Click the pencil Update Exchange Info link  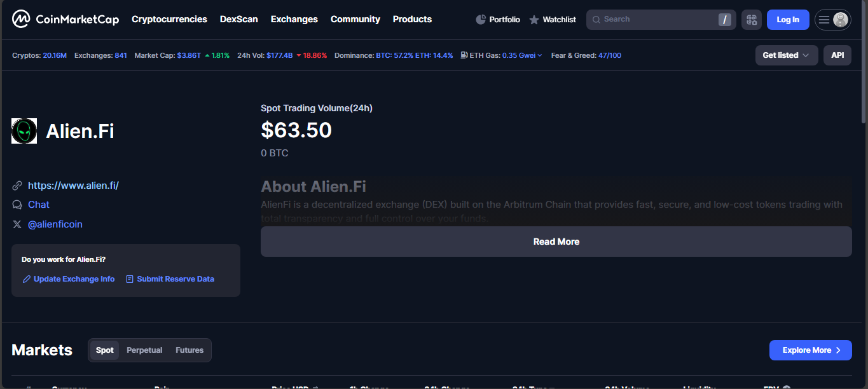[x=69, y=279]
